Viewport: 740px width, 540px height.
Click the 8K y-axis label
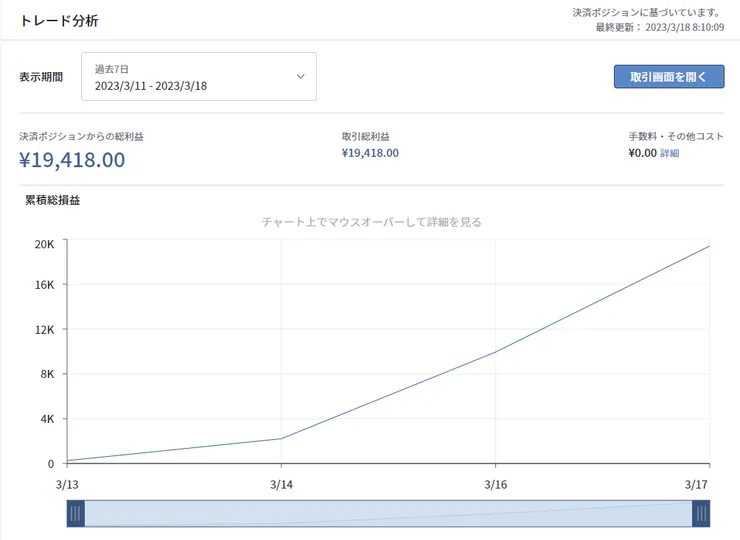click(47, 374)
